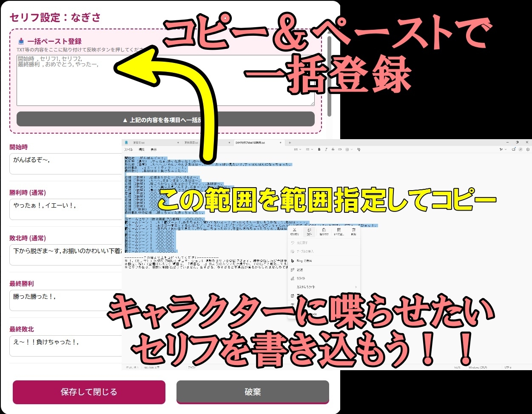Click the apply-to-all-fields gray button

[x=165, y=120]
